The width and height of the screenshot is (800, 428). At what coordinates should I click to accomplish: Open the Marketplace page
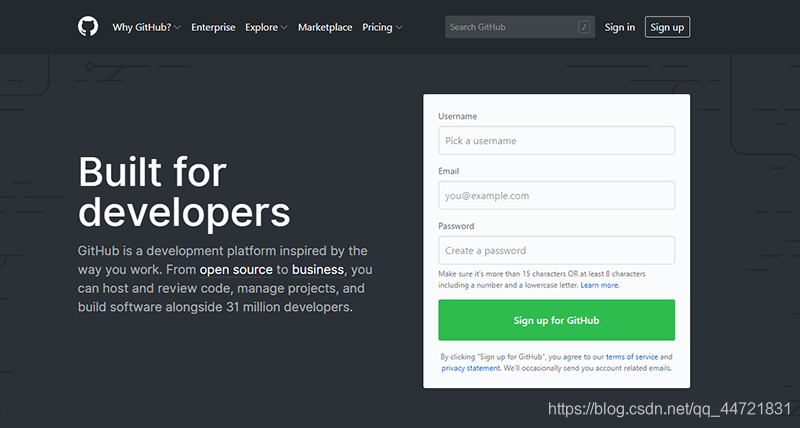[325, 27]
